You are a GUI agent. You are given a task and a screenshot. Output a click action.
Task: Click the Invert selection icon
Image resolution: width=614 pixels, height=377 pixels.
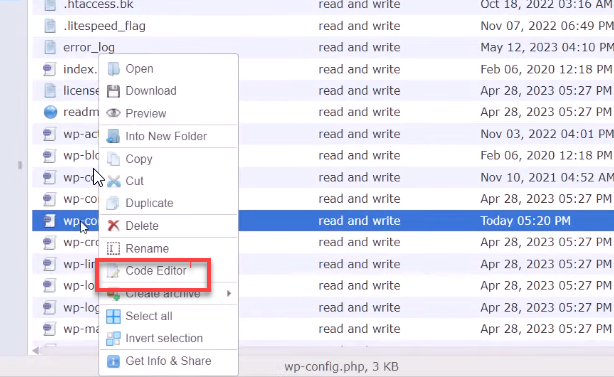[x=113, y=338]
